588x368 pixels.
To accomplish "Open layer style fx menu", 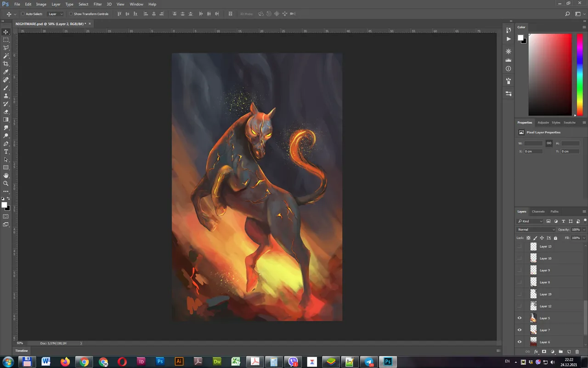I will click(536, 352).
